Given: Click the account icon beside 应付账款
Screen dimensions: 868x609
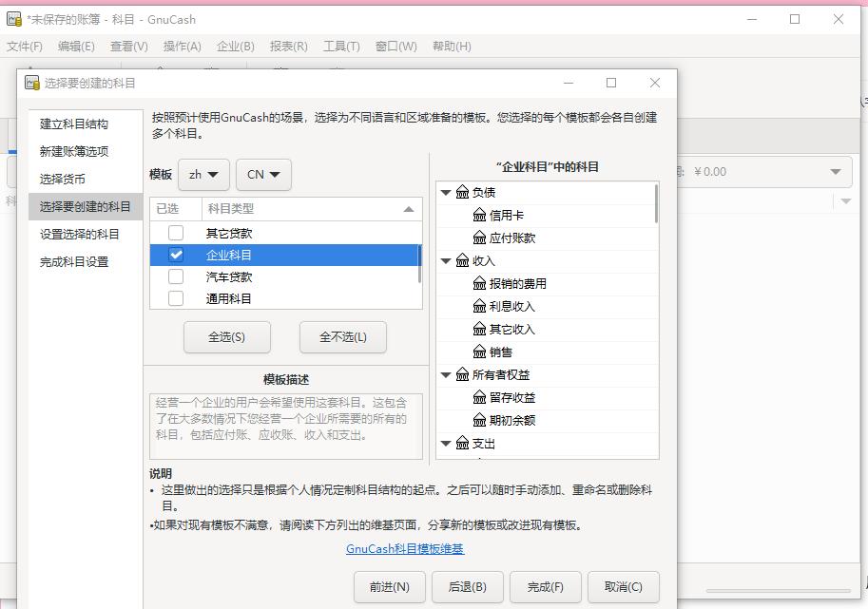Looking at the screenshot, I should click(x=479, y=238).
